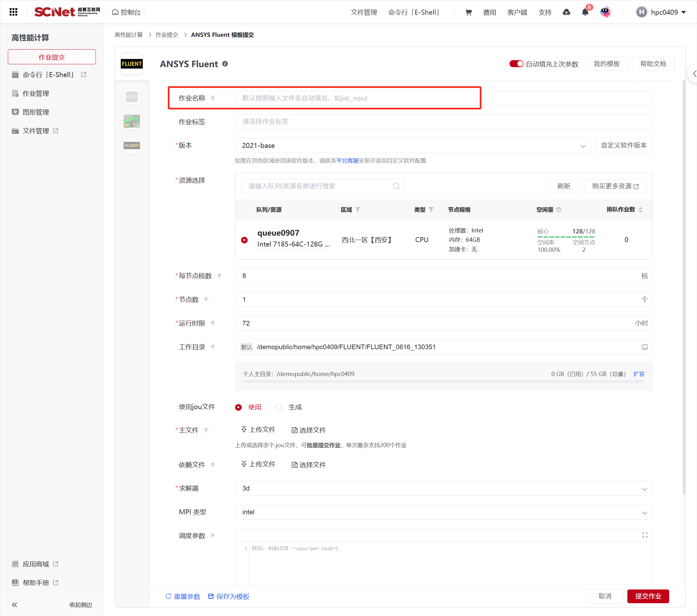Click the double-arrow collapse sidebar icon
The width and height of the screenshot is (697, 616).
tap(14, 605)
